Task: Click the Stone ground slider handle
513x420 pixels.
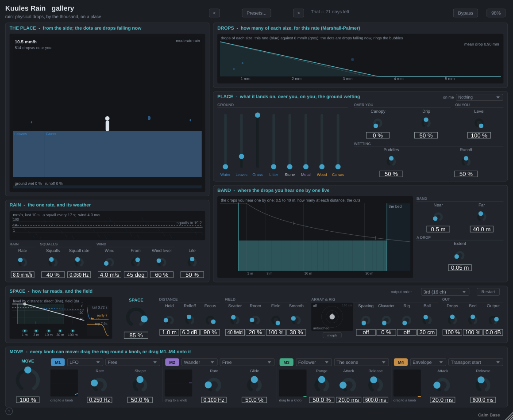Action: 289,167
